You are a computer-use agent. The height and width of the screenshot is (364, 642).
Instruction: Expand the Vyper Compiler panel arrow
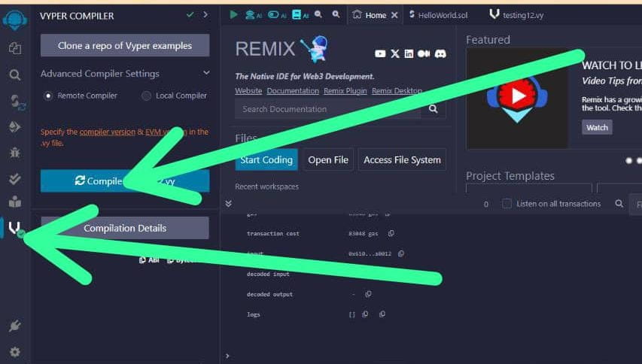click(205, 14)
